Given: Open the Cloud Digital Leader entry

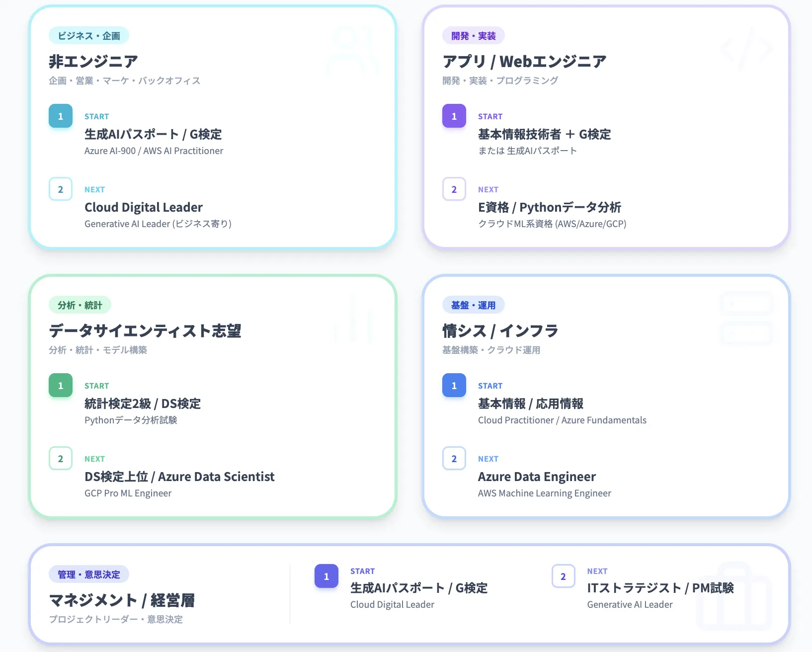Looking at the screenshot, I should click(x=143, y=207).
